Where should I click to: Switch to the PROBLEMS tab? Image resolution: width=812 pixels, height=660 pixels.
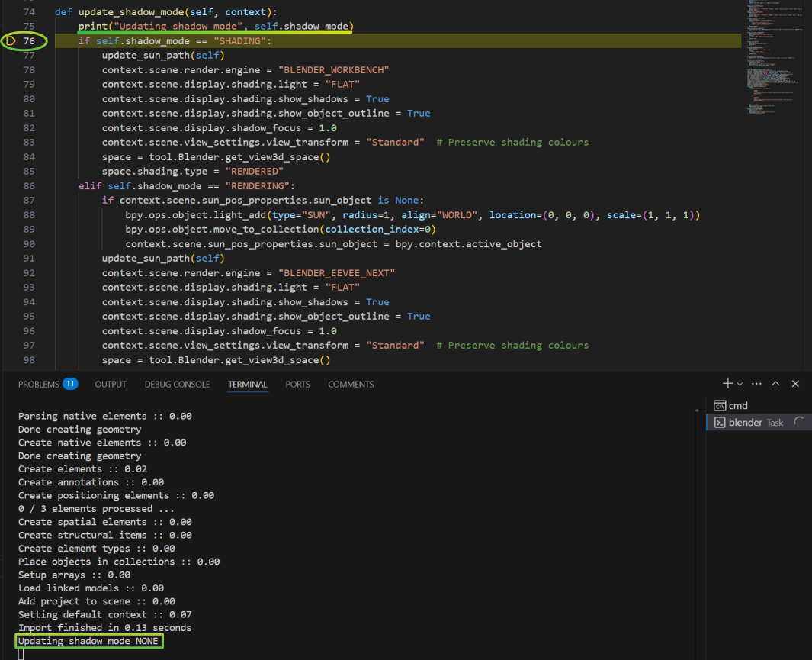coord(39,385)
